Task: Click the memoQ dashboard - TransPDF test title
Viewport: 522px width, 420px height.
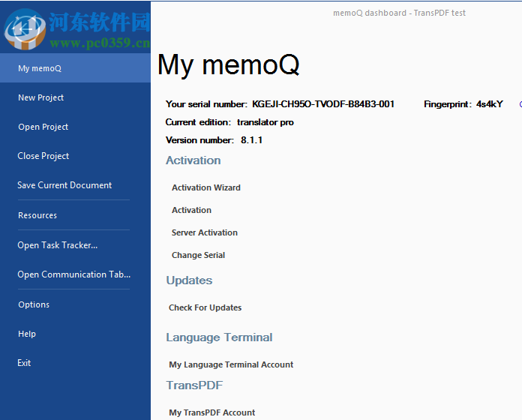Action: pos(399,13)
